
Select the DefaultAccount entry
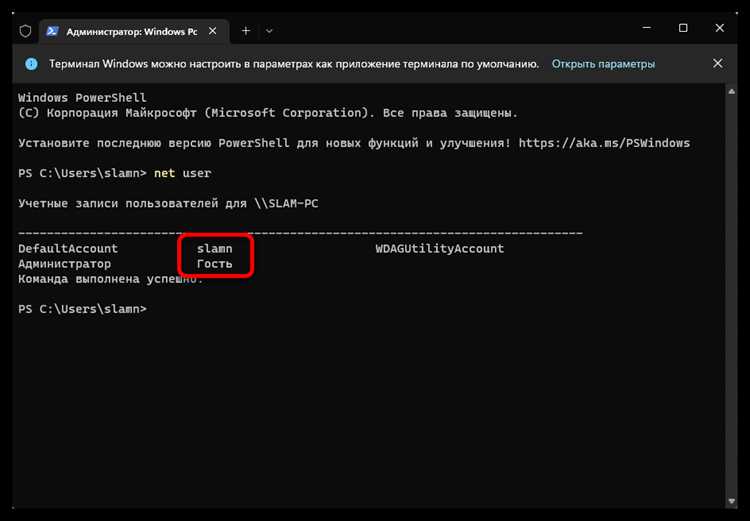68,249
